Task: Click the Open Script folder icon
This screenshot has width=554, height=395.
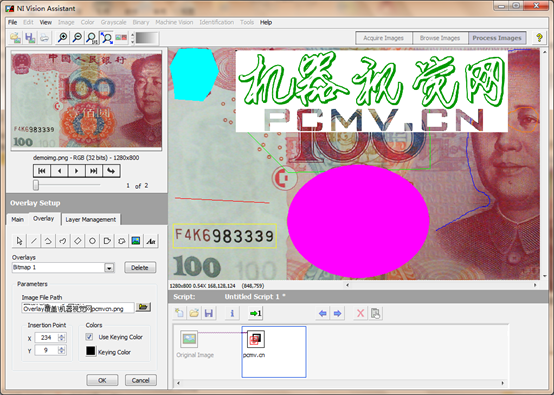Action: click(x=194, y=313)
